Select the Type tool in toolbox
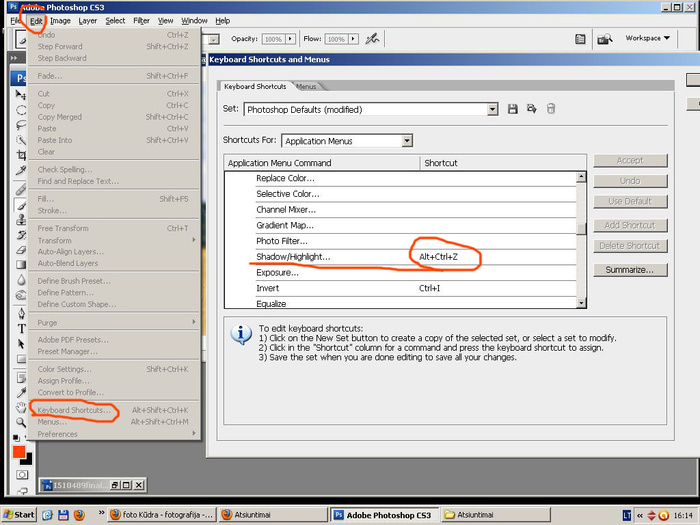700x525 pixels. (x=22, y=328)
